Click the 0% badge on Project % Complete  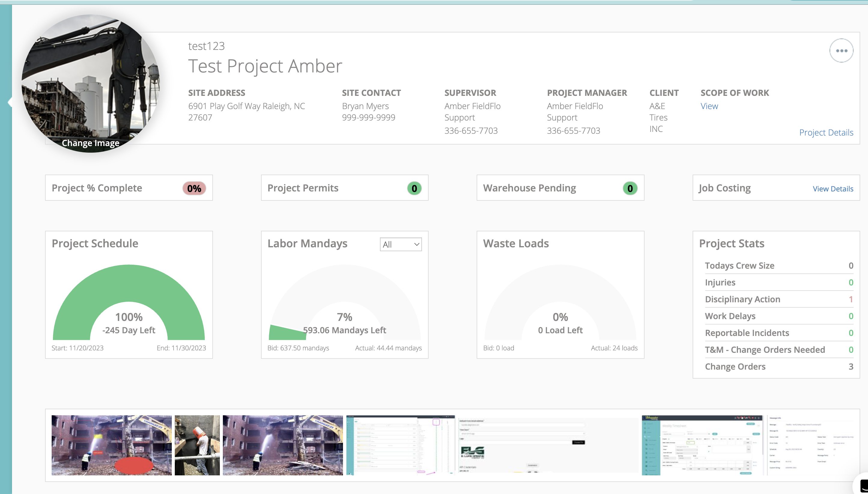point(194,188)
